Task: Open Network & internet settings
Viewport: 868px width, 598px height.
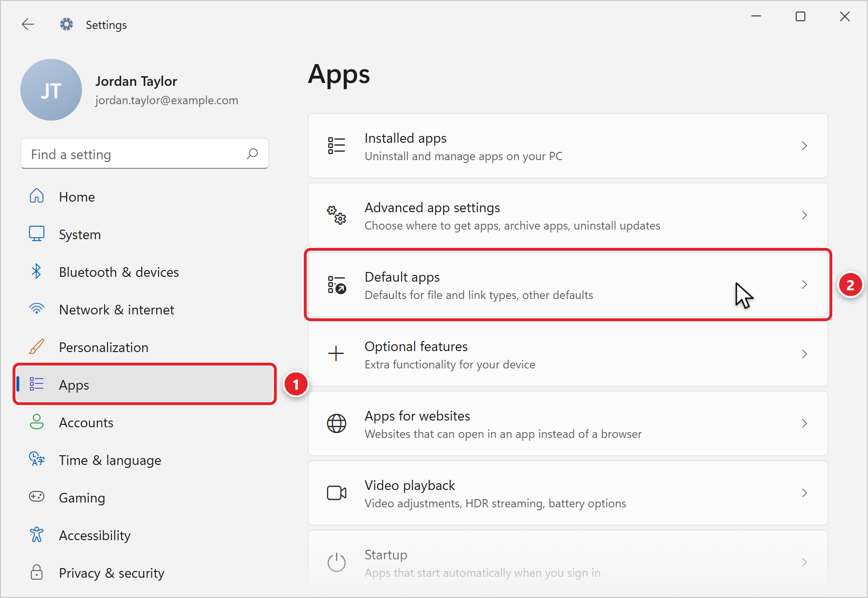Action: click(145, 309)
